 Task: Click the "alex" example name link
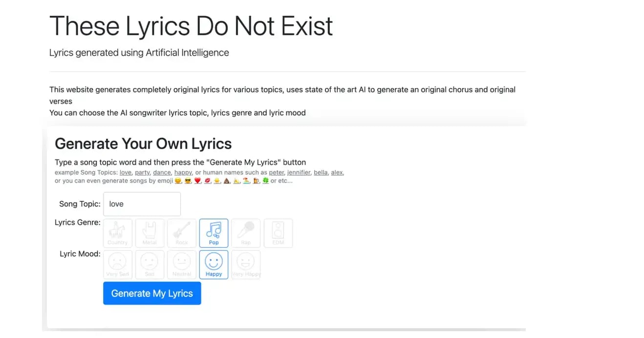tap(337, 172)
